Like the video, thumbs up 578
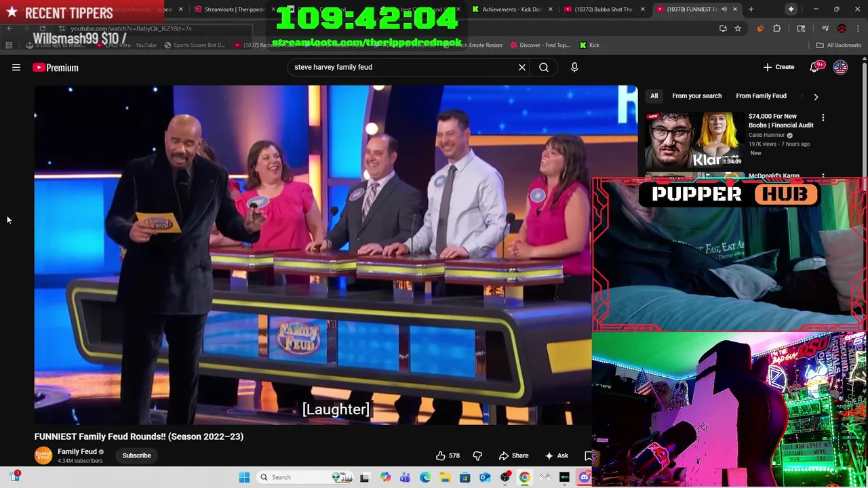Viewport: 868px width, 488px height. click(x=448, y=455)
